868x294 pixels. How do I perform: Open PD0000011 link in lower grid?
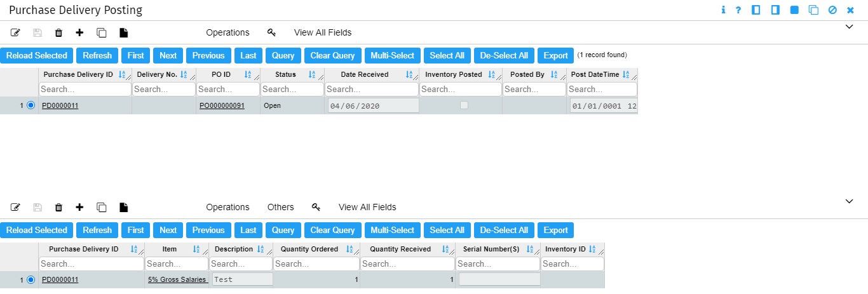pos(60,279)
